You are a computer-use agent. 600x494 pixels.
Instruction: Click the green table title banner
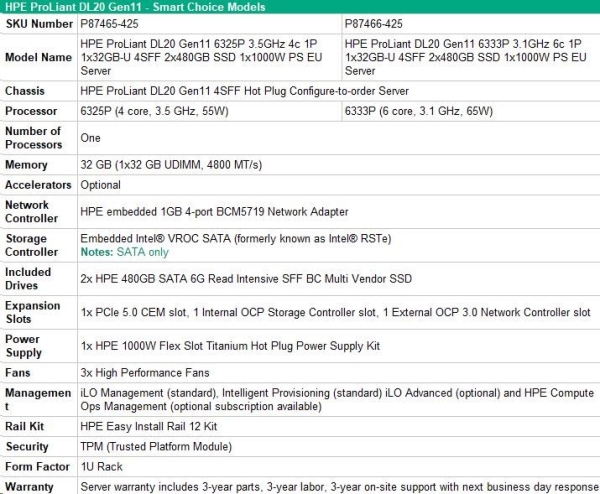300,6
